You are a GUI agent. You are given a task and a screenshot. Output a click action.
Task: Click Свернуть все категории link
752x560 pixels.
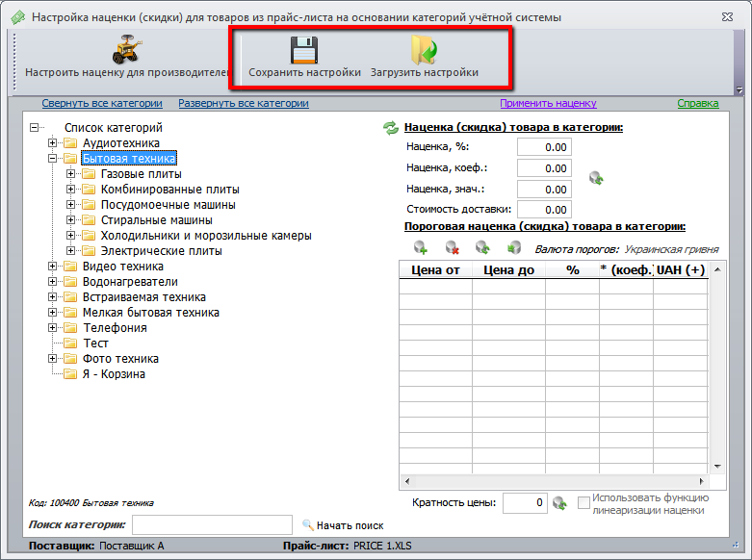point(102,103)
